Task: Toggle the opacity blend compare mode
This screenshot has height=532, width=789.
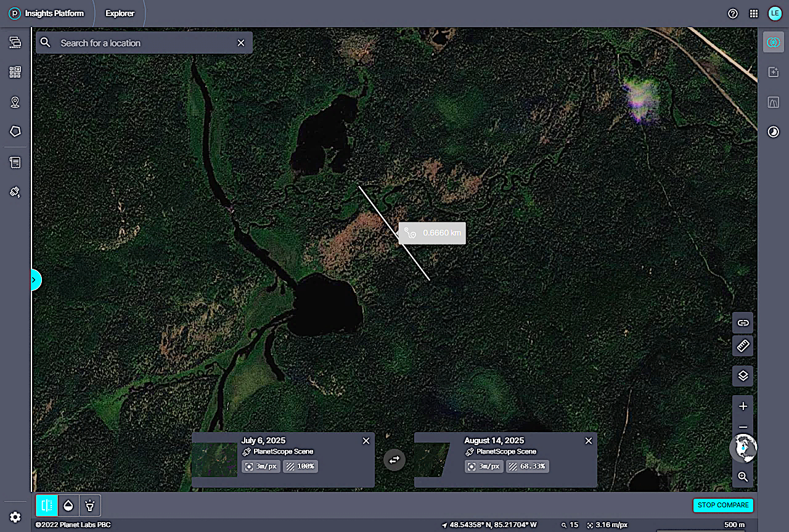Action: [68, 505]
